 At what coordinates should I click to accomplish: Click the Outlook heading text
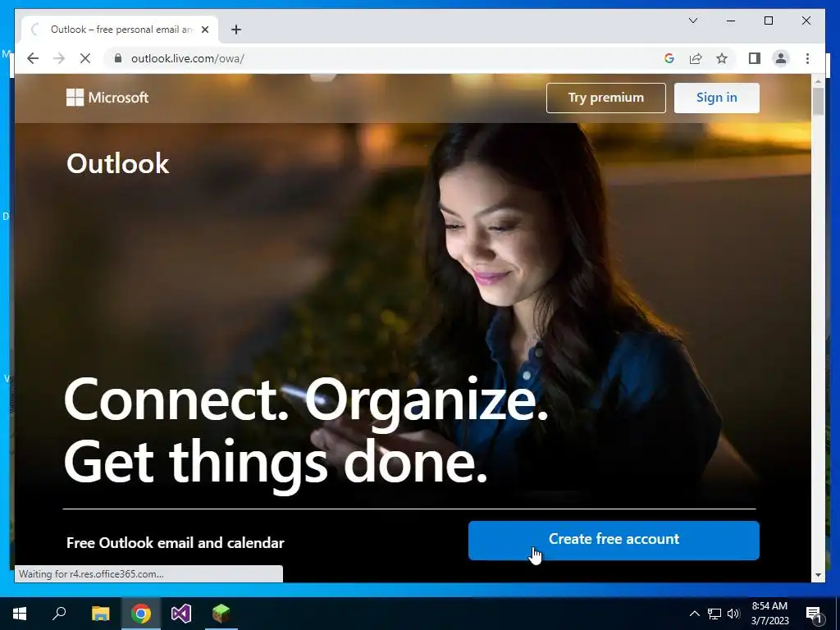pyautogui.click(x=118, y=163)
